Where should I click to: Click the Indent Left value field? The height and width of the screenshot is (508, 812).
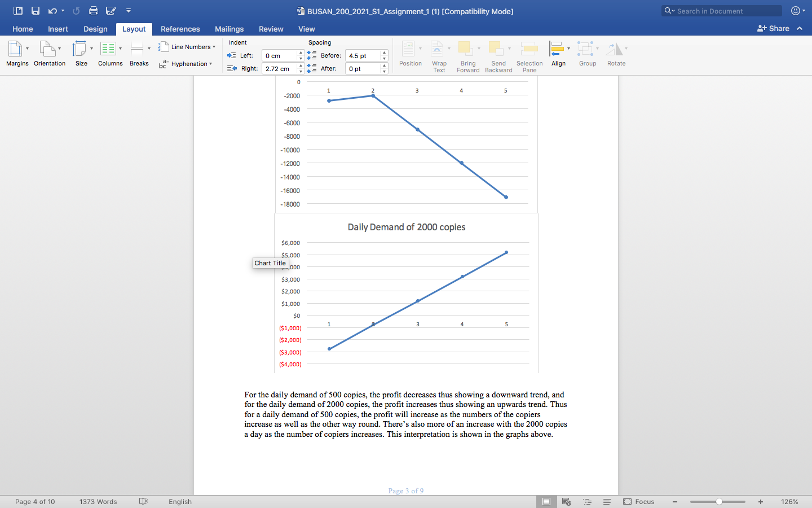coord(279,55)
